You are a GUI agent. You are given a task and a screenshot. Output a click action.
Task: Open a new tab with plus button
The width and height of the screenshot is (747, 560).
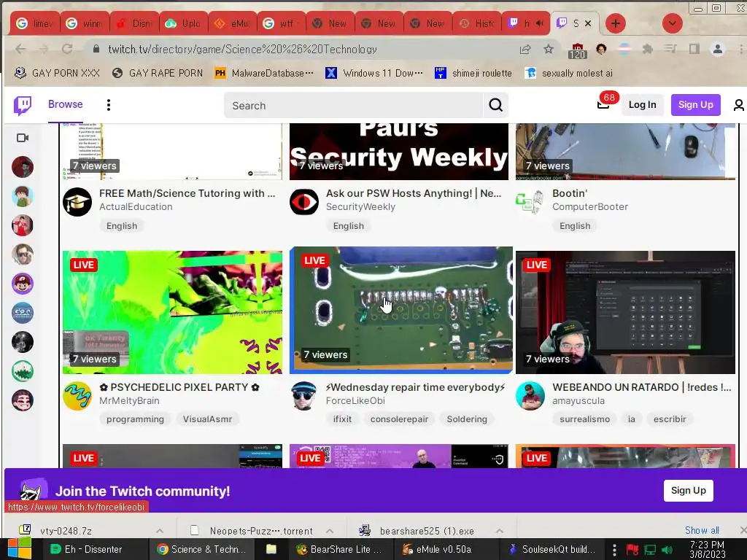point(616,23)
